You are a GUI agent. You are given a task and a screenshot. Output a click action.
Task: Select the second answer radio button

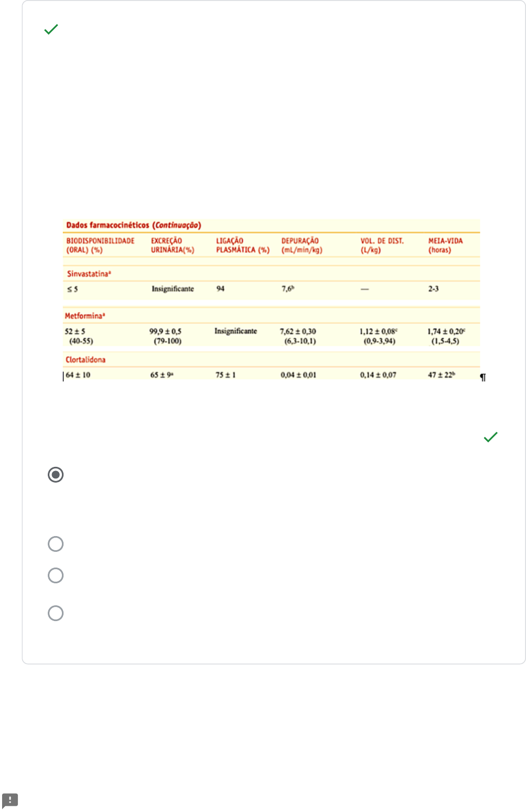coord(56,544)
